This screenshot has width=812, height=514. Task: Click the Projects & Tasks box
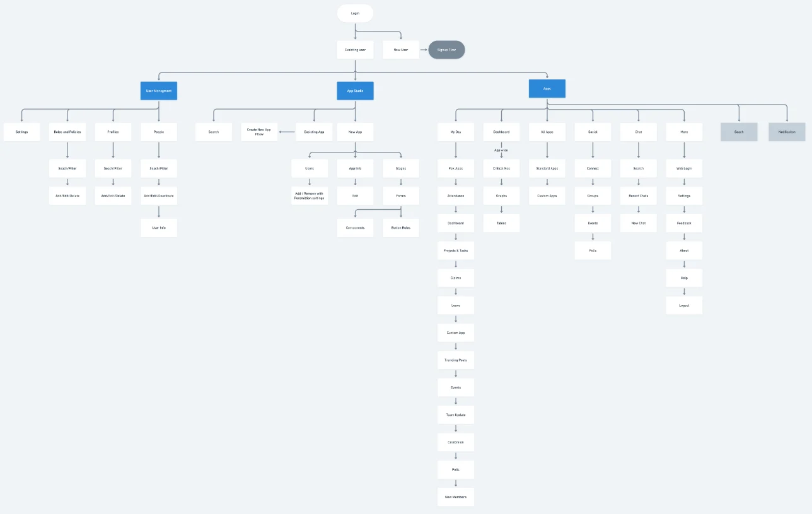coord(456,251)
